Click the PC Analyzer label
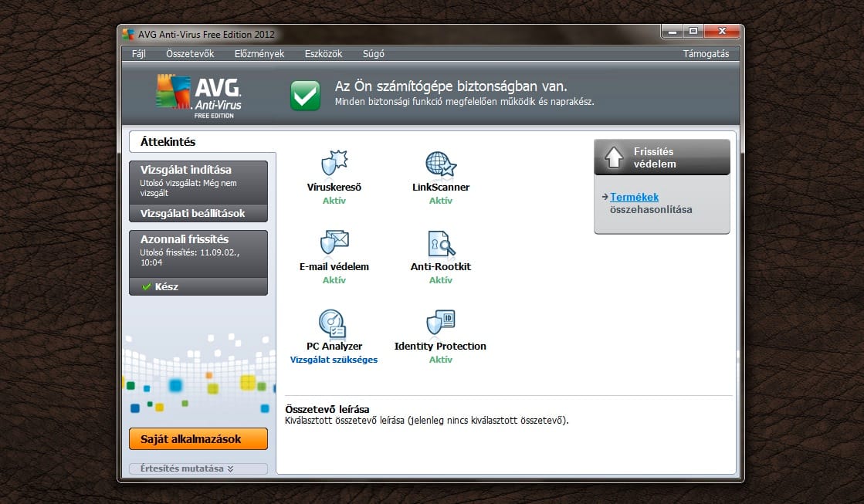This screenshot has height=504, width=864. coord(334,346)
